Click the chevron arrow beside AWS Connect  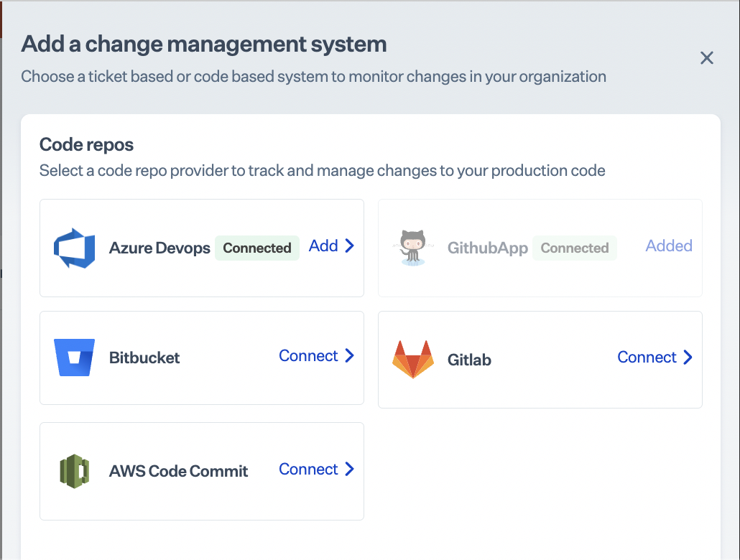click(x=350, y=470)
